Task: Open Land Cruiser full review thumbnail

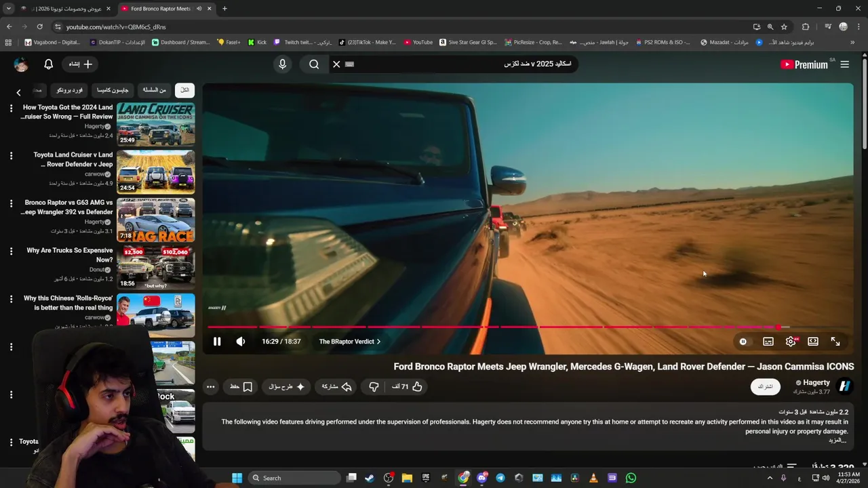Action: (155, 124)
